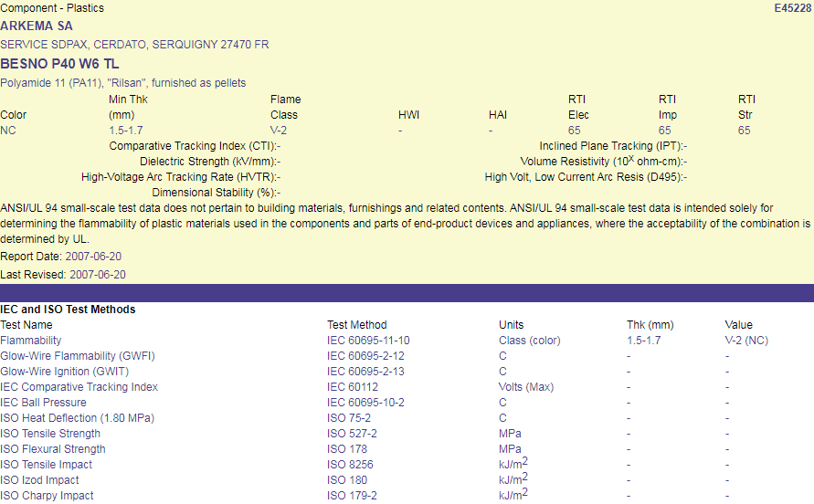Select the ISO 8256 test method

tap(350, 465)
